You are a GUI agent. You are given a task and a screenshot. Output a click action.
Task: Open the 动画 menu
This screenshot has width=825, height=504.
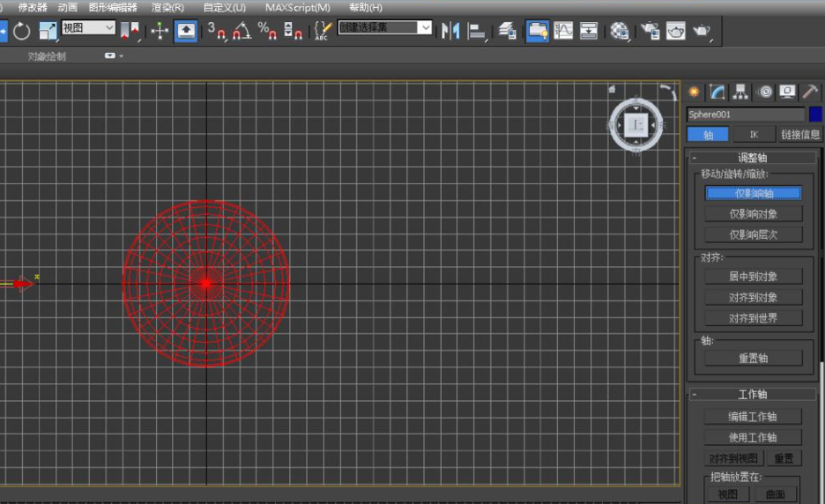pos(67,7)
